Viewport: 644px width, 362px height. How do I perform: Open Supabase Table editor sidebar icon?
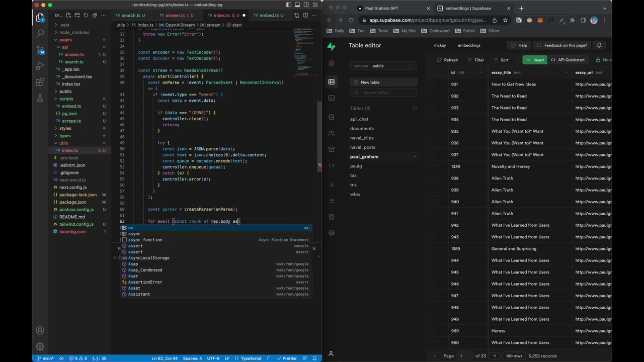coord(331,82)
